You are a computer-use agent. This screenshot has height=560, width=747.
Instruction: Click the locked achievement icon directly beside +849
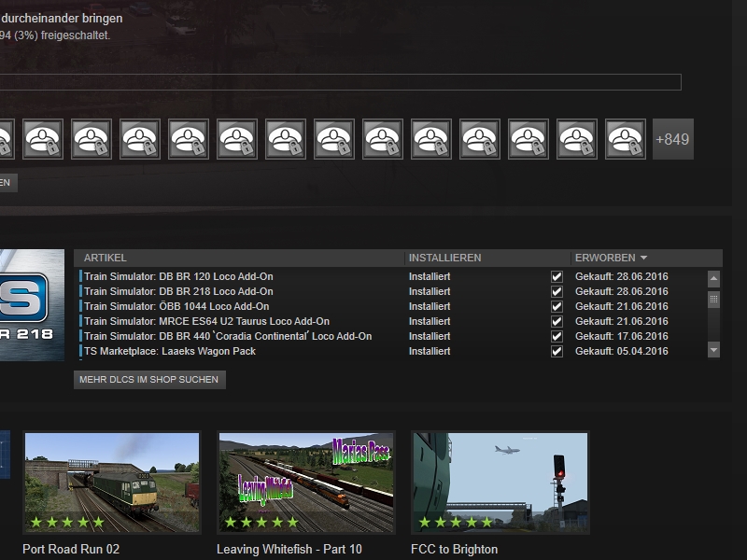[626, 139]
